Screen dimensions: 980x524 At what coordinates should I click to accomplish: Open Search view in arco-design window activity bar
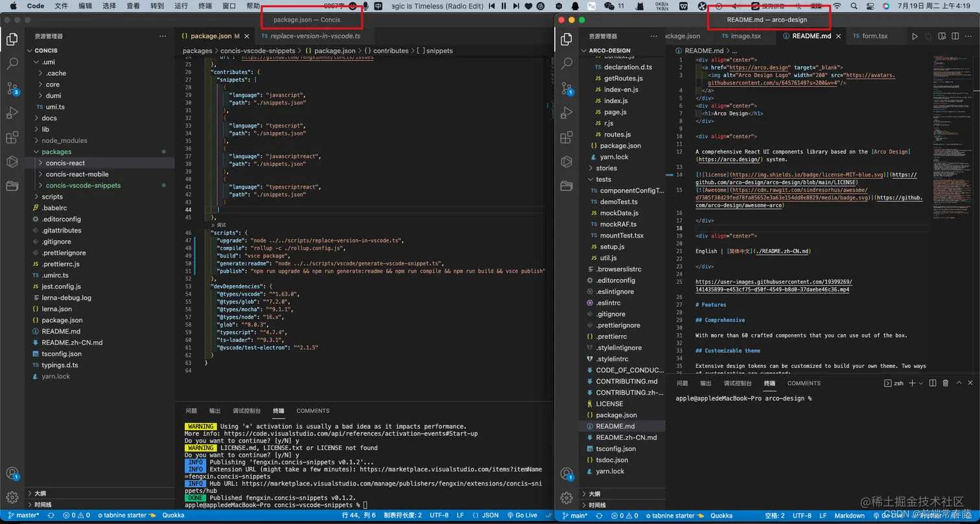coord(566,63)
